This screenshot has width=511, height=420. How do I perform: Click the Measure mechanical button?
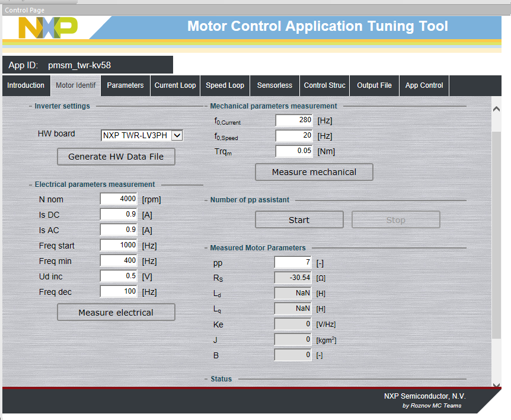pos(314,172)
